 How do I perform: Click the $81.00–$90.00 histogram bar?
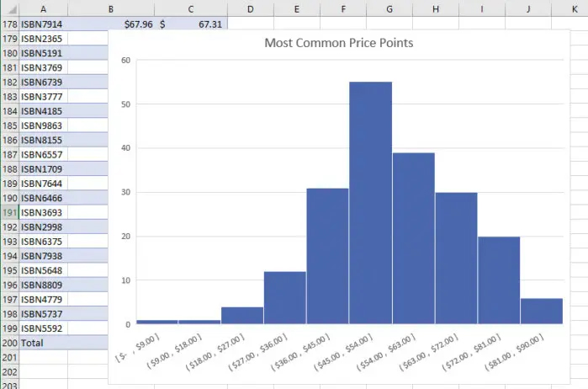pos(541,311)
